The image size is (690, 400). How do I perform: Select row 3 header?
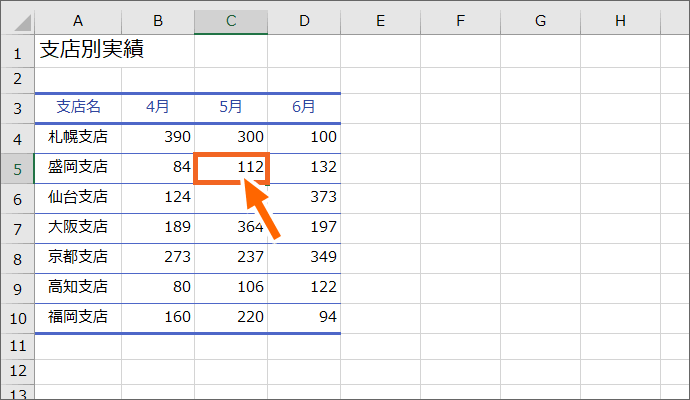pyautogui.click(x=18, y=108)
